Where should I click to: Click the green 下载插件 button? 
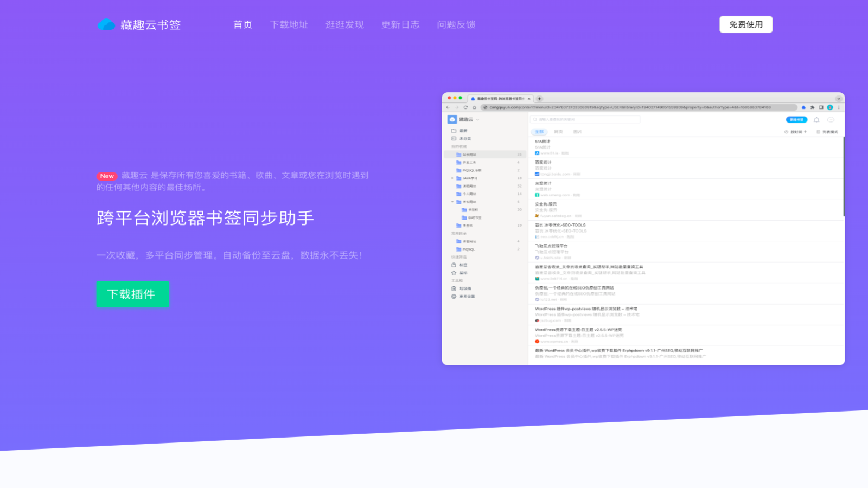point(132,294)
